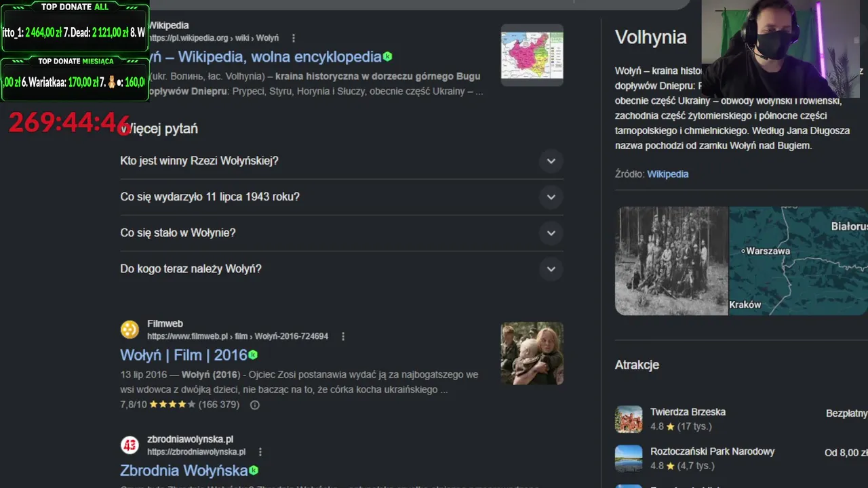Click the 'Volhynia' knowledge panel title
868x488 pixels.
click(650, 37)
